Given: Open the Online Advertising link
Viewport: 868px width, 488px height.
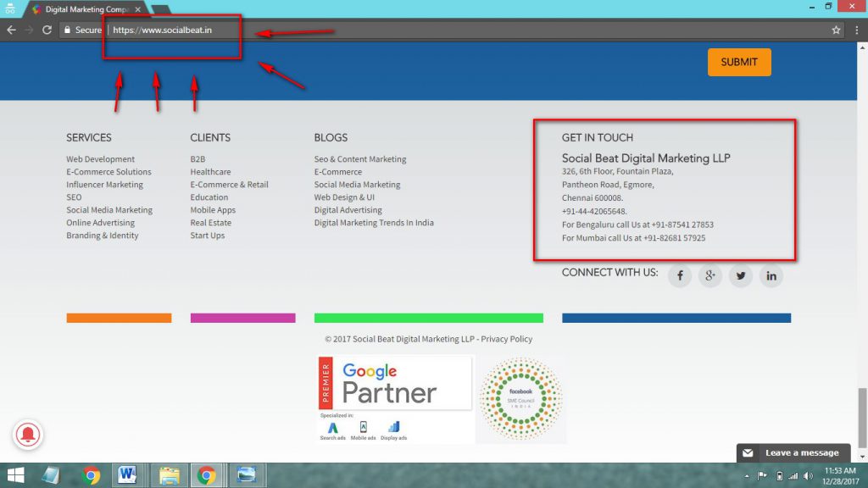Looking at the screenshot, I should click(x=100, y=223).
